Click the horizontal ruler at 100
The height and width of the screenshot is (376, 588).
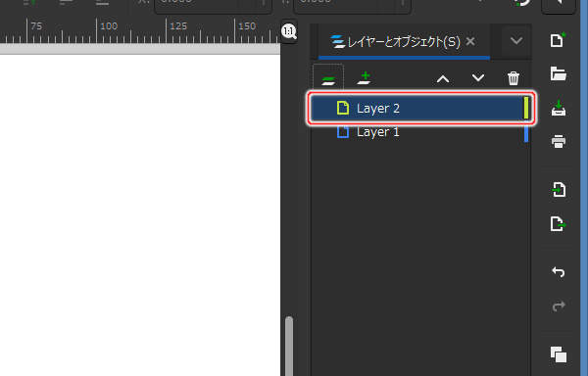click(x=109, y=26)
